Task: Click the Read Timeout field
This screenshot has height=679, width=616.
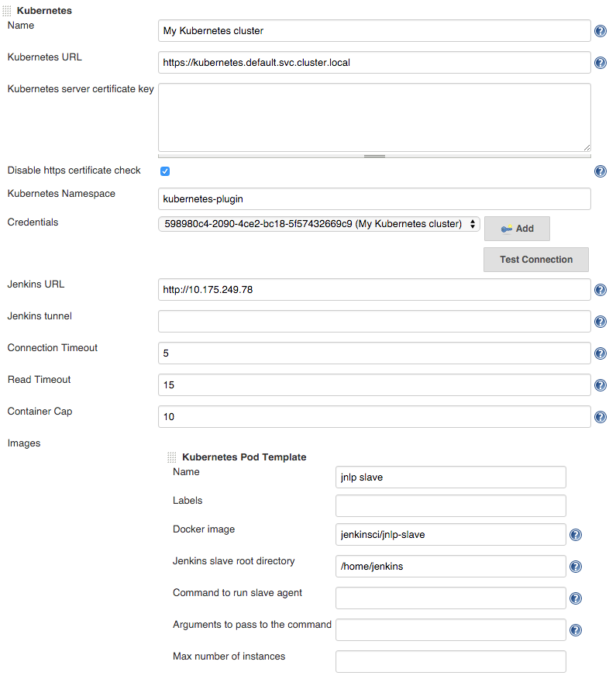Action: 374,385
